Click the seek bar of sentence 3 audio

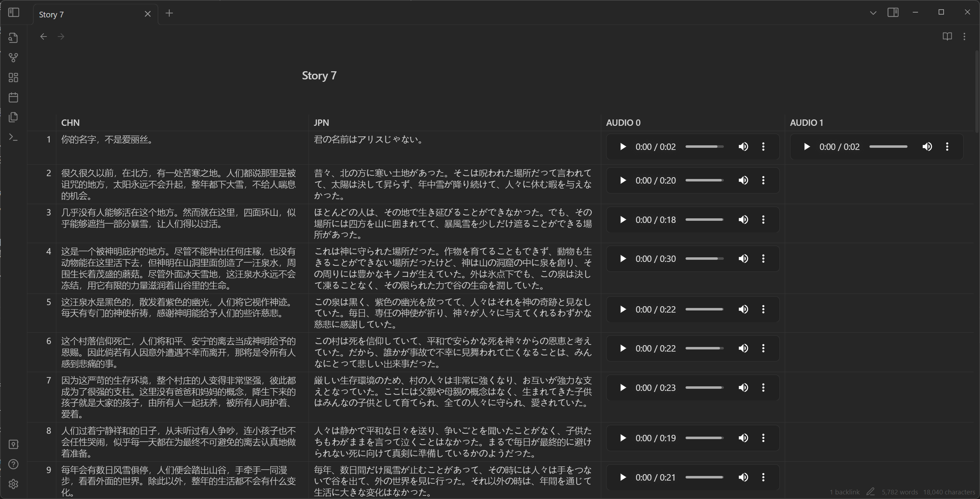pyautogui.click(x=704, y=219)
